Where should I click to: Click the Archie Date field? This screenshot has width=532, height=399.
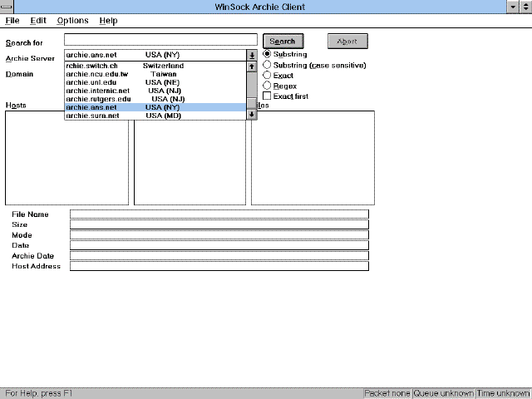point(219,256)
